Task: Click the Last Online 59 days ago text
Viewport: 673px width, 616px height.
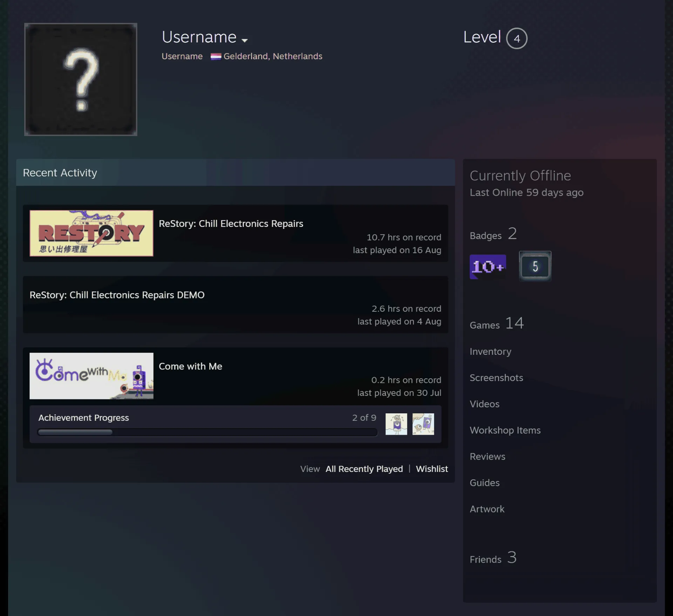Action: tap(526, 192)
